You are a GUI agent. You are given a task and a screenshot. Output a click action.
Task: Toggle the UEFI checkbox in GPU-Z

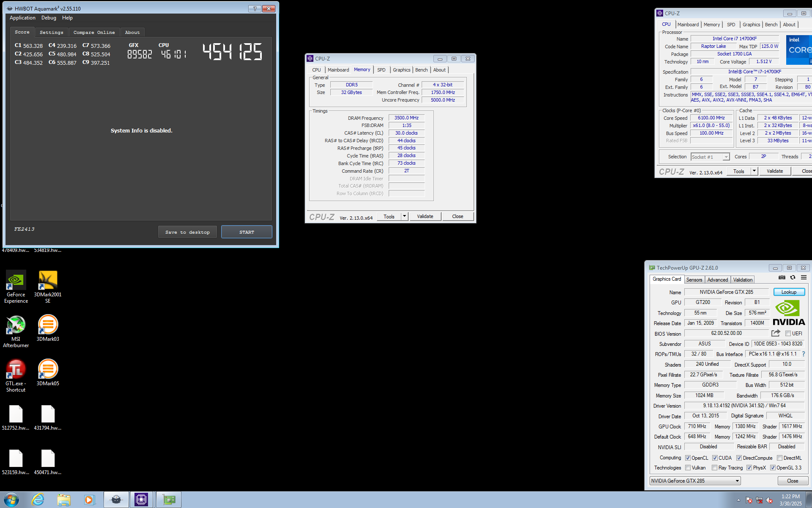(x=788, y=334)
